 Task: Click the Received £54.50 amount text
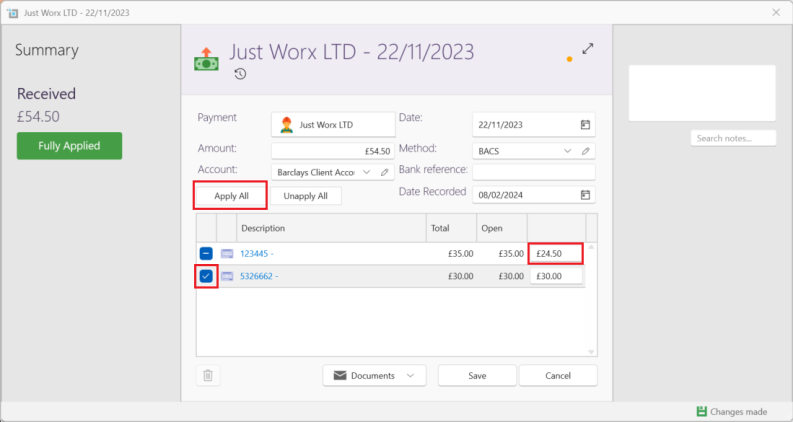pos(38,116)
